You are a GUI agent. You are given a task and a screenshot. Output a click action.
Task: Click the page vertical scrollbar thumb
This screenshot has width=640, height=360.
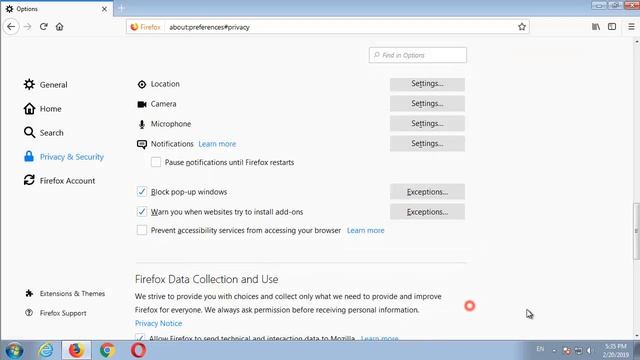[x=636, y=231]
